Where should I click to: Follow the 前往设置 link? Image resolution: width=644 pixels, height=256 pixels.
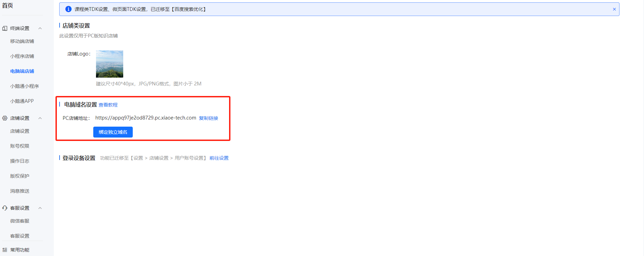coord(219,158)
